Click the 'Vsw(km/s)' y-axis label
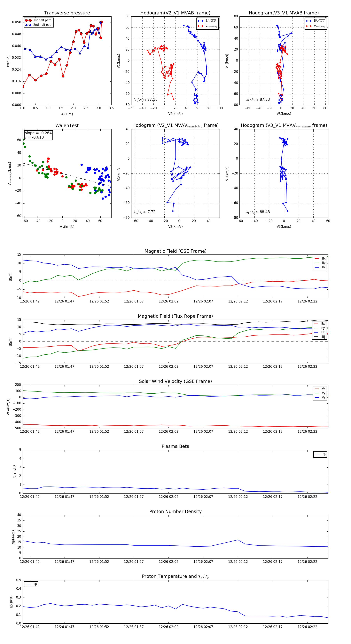The height and width of the screenshot is (644, 351). click(8, 407)
